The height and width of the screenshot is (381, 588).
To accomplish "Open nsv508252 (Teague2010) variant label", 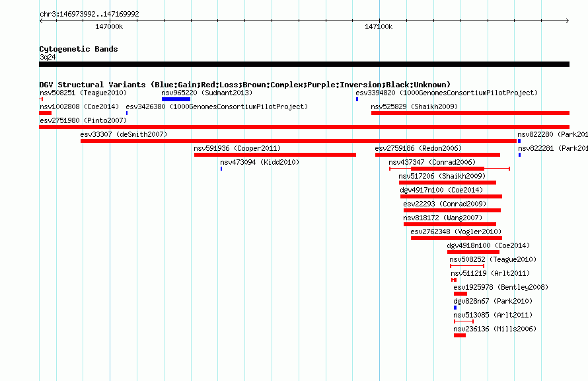I will click(493, 259).
